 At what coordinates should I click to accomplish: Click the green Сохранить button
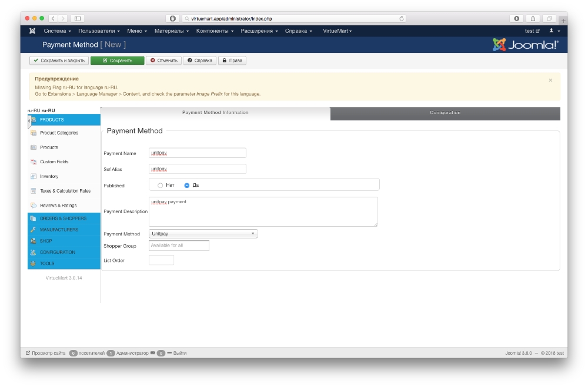click(x=117, y=60)
